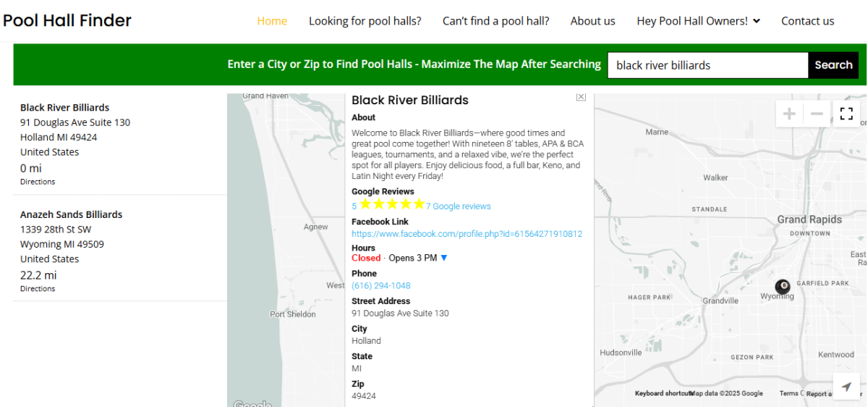
Task: Click the 8-ball map marker near Wyoming
Action: click(783, 286)
